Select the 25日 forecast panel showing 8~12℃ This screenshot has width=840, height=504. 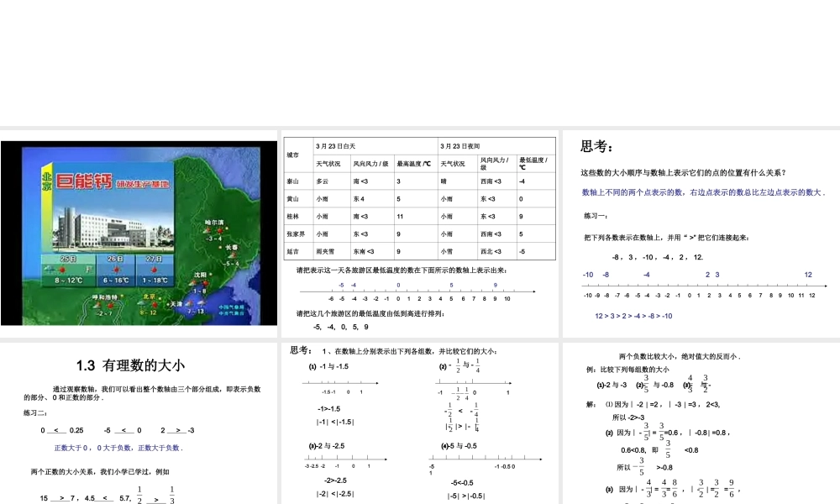click(x=68, y=270)
